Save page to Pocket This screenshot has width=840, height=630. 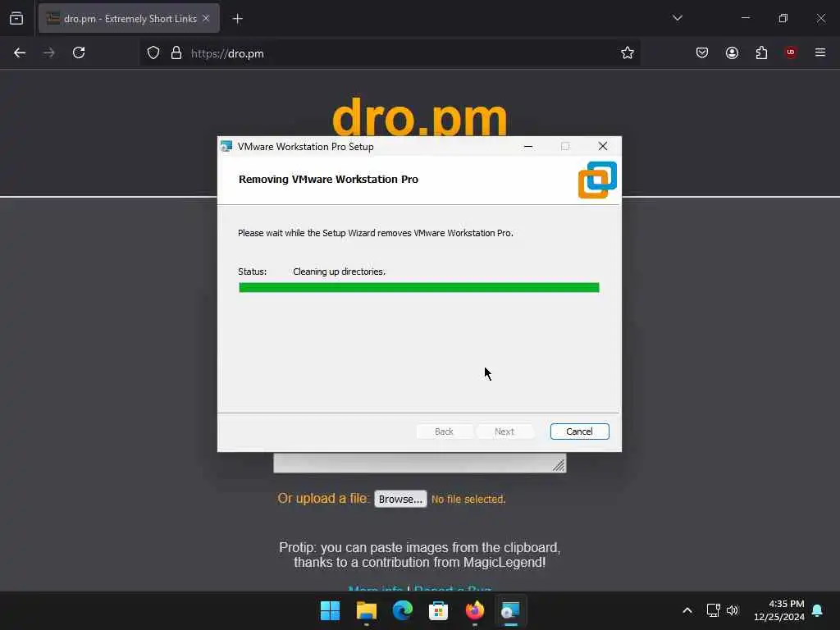click(x=702, y=52)
